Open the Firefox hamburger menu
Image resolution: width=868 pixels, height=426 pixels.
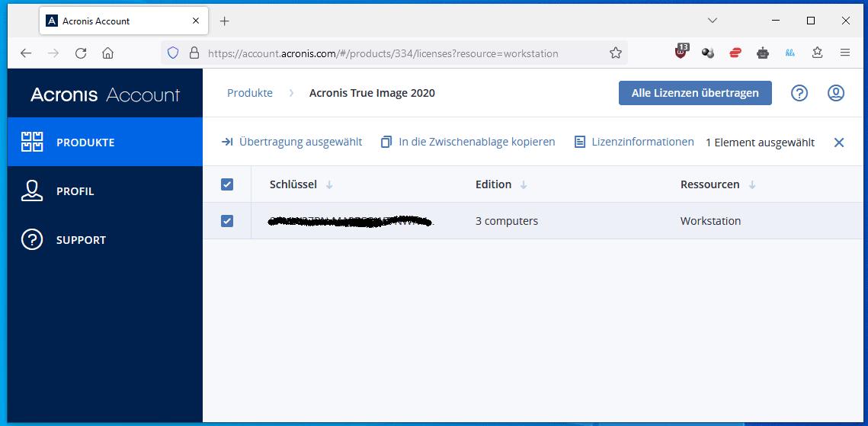(x=845, y=53)
